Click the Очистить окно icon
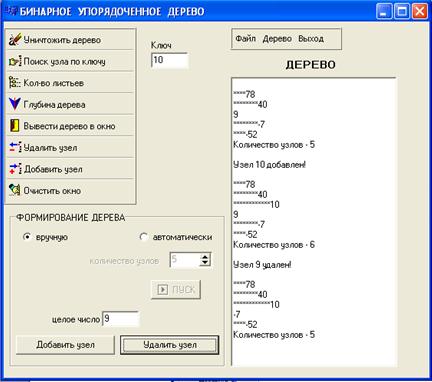Image resolution: width=432 pixels, height=382 pixels. click(x=15, y=190)
